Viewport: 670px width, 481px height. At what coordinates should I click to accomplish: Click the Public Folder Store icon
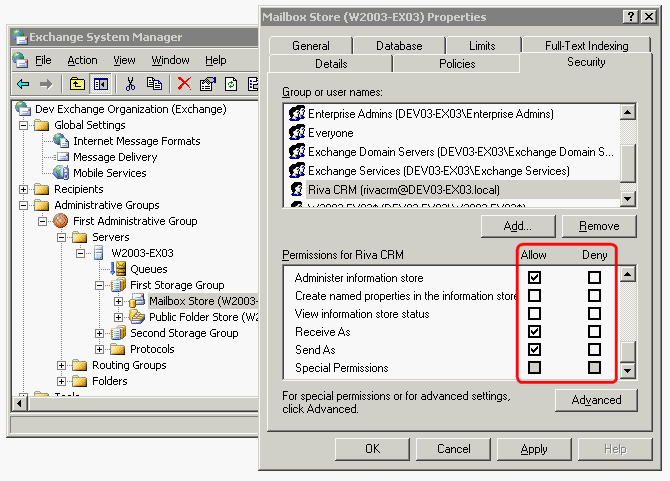[137, 317]
